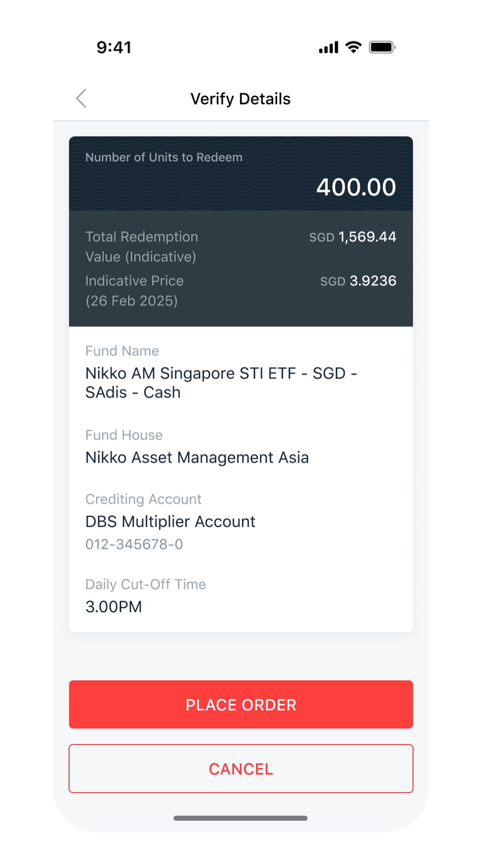Tap the Total Redemption Value (Indicative) label
482x868 pixels.
[142, 247]
